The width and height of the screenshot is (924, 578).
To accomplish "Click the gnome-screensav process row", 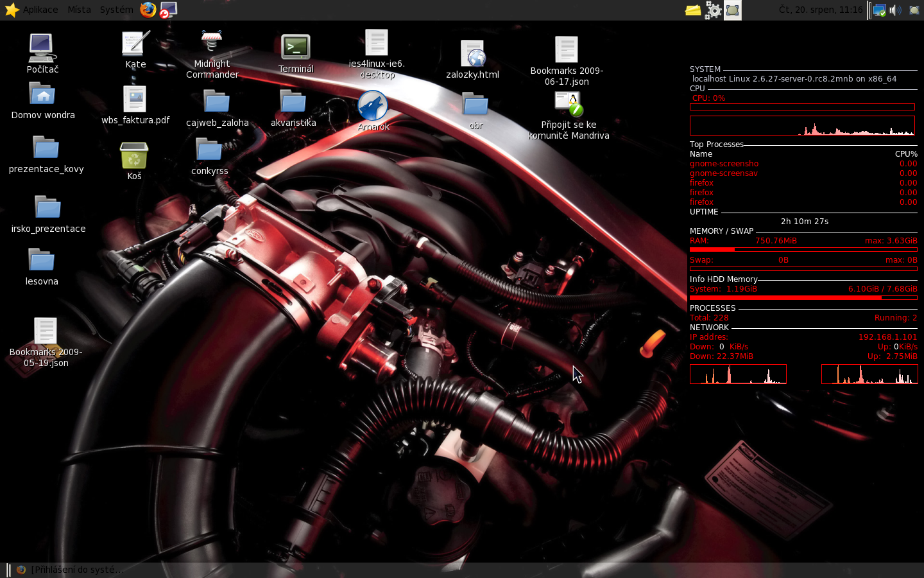I will pyautogui.click(x=803, y=173).
